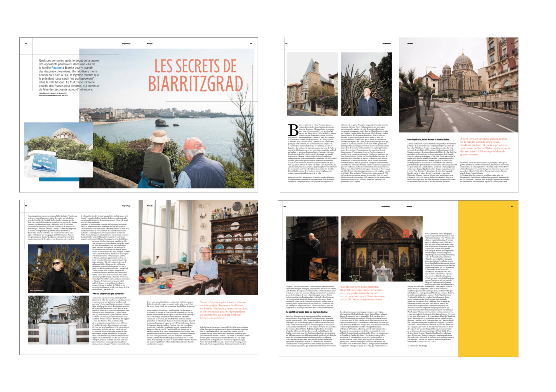The height and width of the screenshot is (392, 556).
Task: Click the headline "LES SECRETS DE BIARRITZGRAD"
Action: pos(195,75)
